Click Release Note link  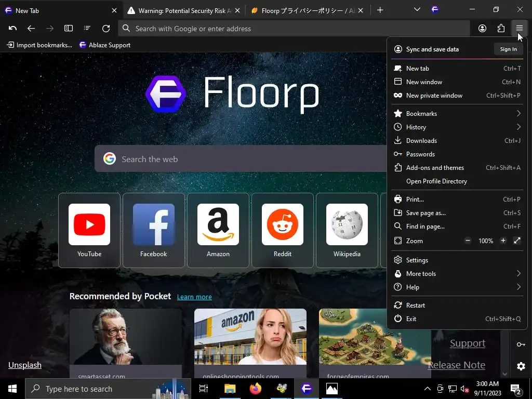(456, 365)
